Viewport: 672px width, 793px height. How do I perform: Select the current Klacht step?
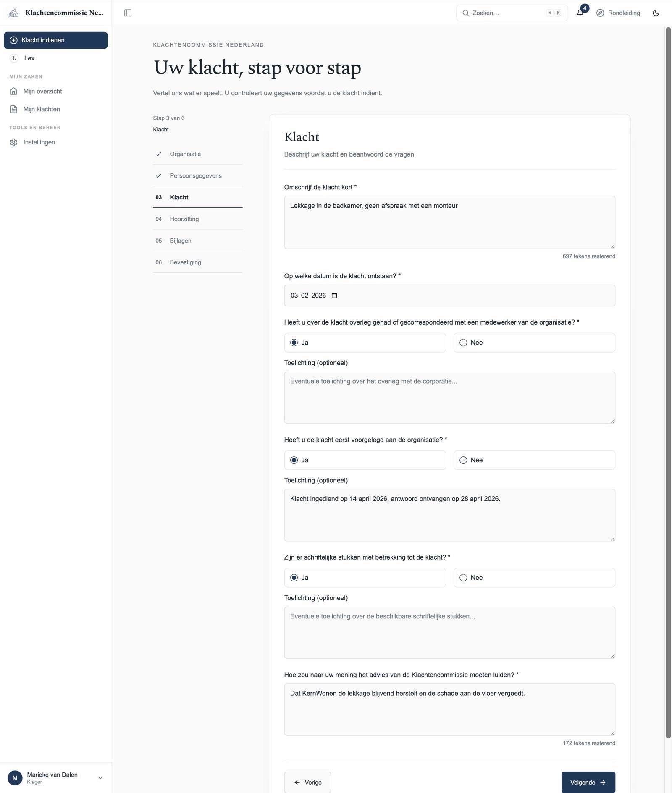click(198, 197)
